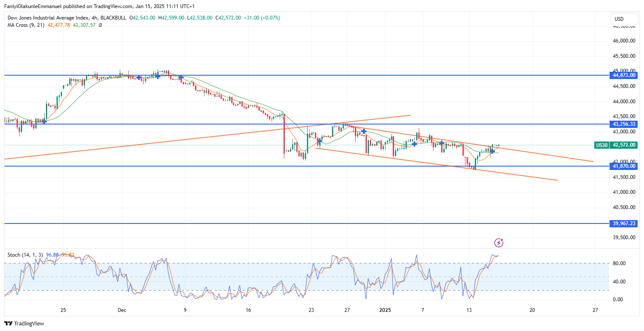The width and height of the screenshot is (644, 331).
Task: Click the Stoch blue value 96.88
Action: pos(52,255)
